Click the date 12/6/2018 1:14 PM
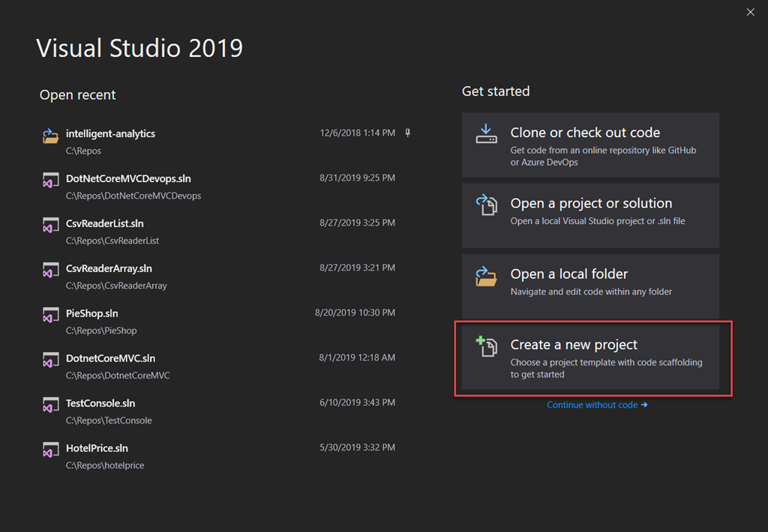This screenshot has width=768, height=532. (x=357, y=133)
